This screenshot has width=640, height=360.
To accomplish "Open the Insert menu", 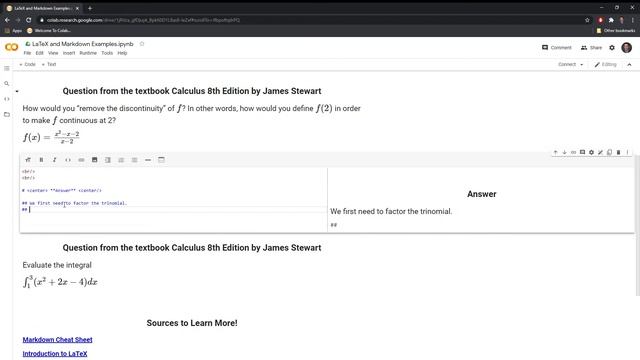I will point(69,53).
